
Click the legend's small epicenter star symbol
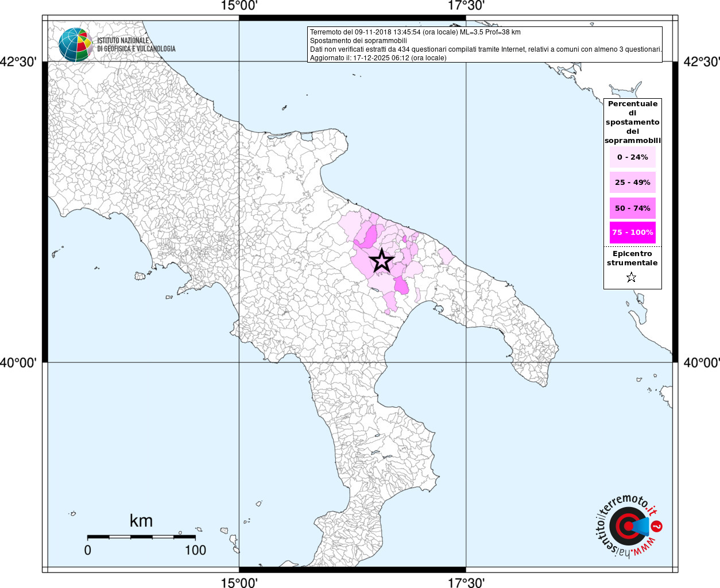click(x=632, y=277)
